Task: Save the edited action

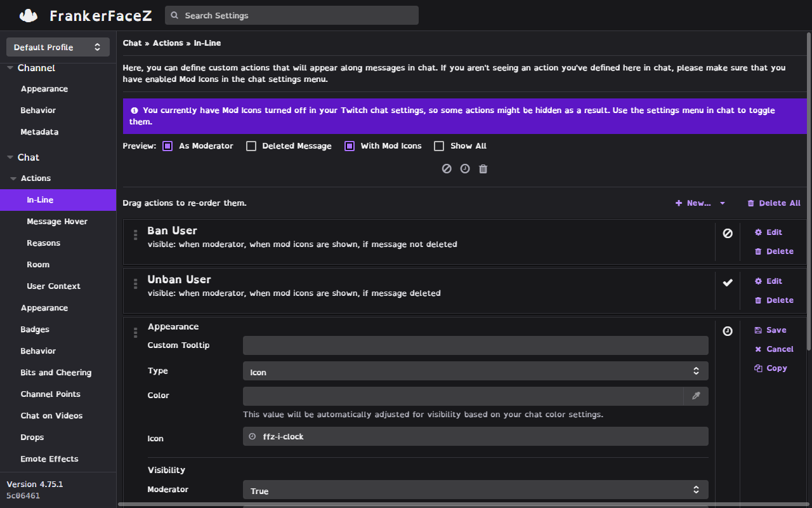Action: tap(771, 330)
